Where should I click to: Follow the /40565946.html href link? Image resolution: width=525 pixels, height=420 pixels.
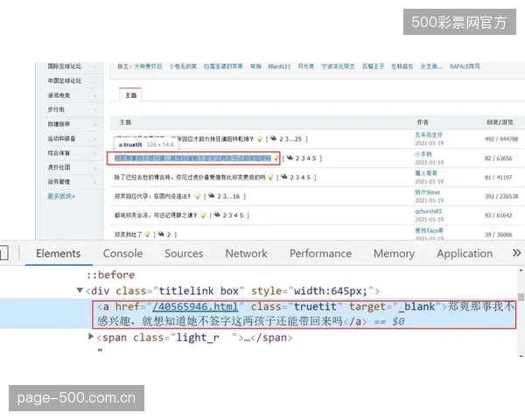point(195,306)
